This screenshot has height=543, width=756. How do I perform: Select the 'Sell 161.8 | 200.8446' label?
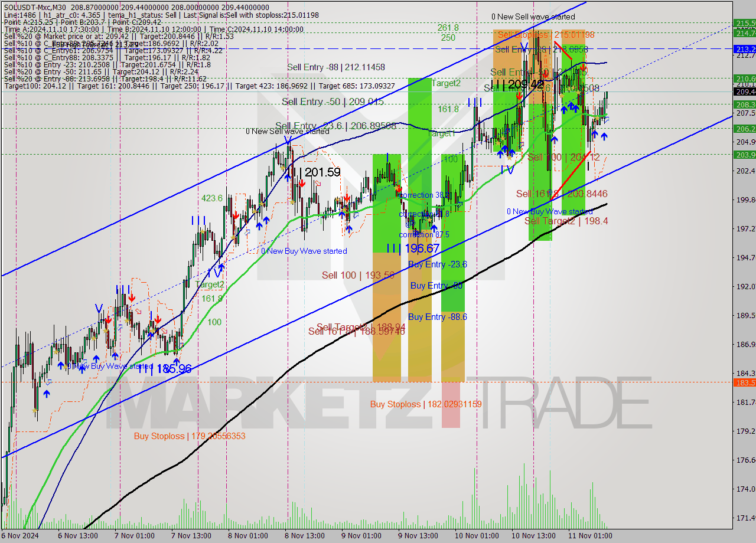[x=562, y=194]
